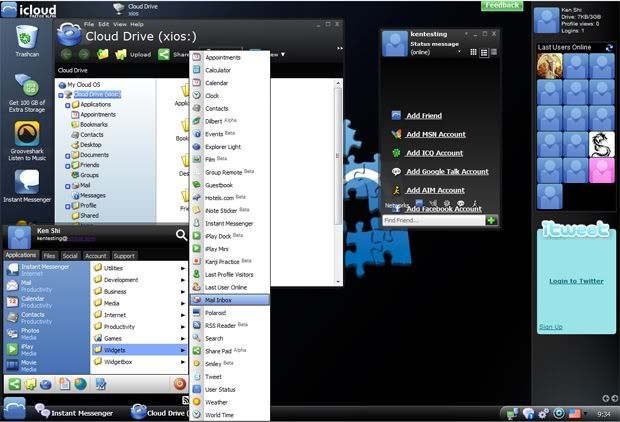Open Polaroid widget entry
620x422 pixels.
(230, 312)
